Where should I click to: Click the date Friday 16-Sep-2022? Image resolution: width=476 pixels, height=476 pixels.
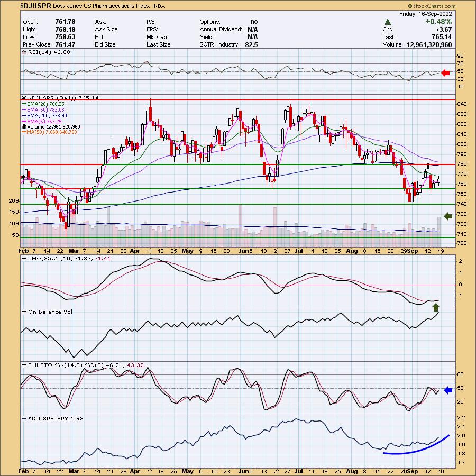coord(425,14)
